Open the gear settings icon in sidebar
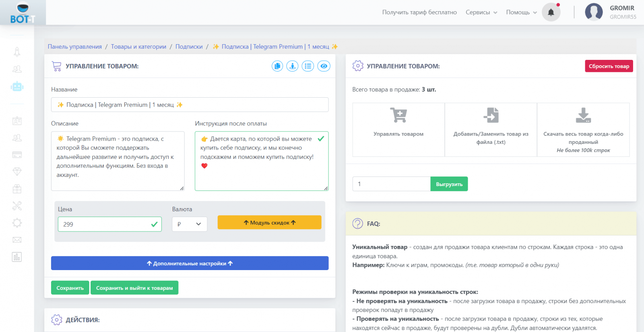 click(x=17, y=223)
